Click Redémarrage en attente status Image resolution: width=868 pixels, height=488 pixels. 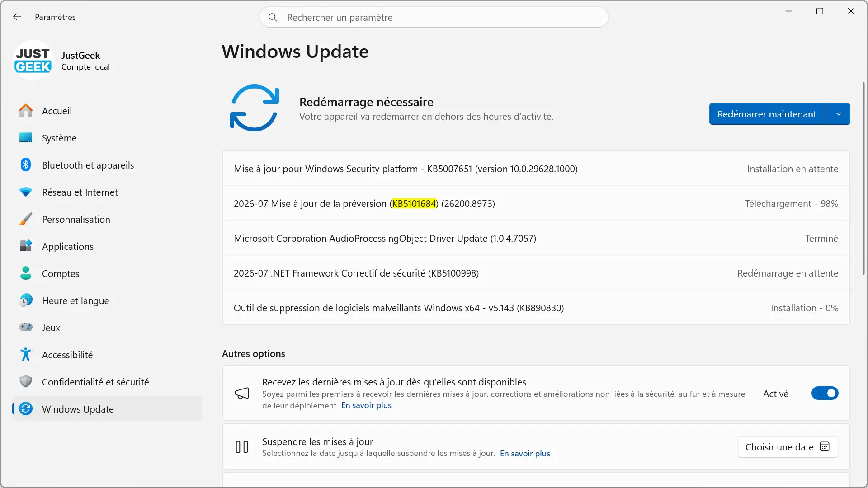point(788,273)
